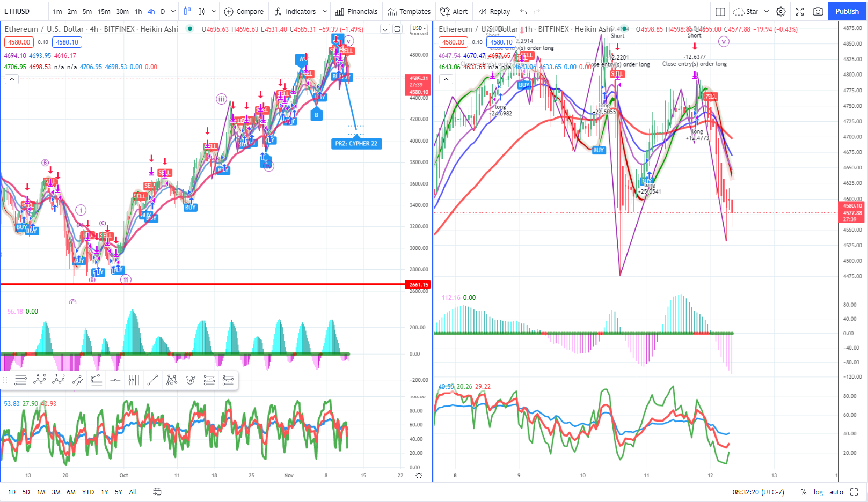Screen dimensions: 868x502
Task: Select the PRZ: CYPHER 22 label
Action: (356, 143)
